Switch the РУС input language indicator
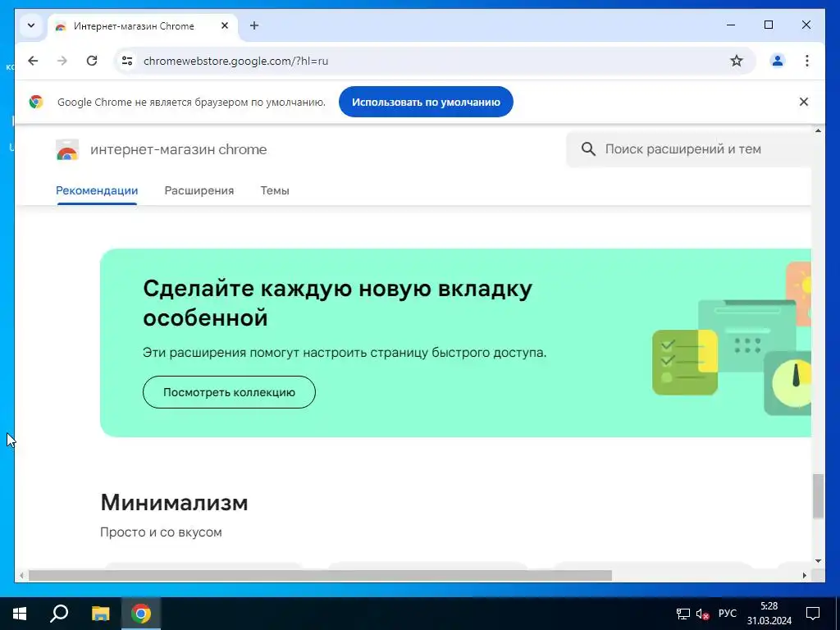Viewport: 840px width, 630px height. coord(727,614)
